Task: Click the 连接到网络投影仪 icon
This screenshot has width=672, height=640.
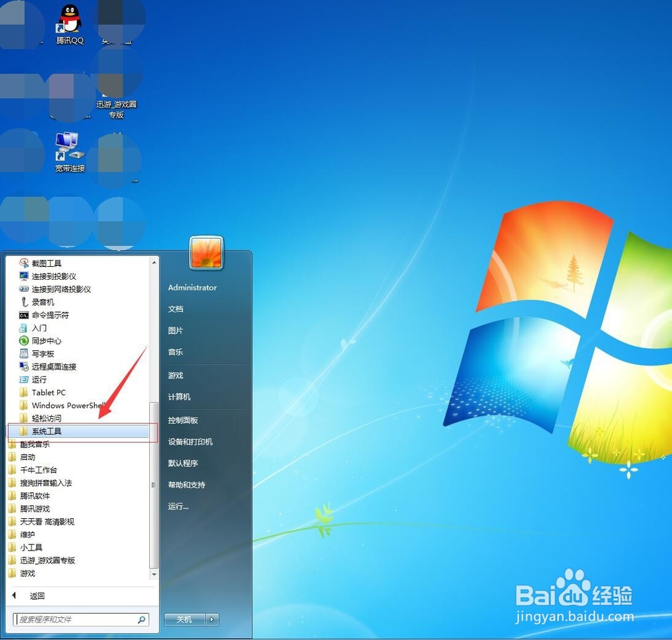Action: [x=24, y=289]
